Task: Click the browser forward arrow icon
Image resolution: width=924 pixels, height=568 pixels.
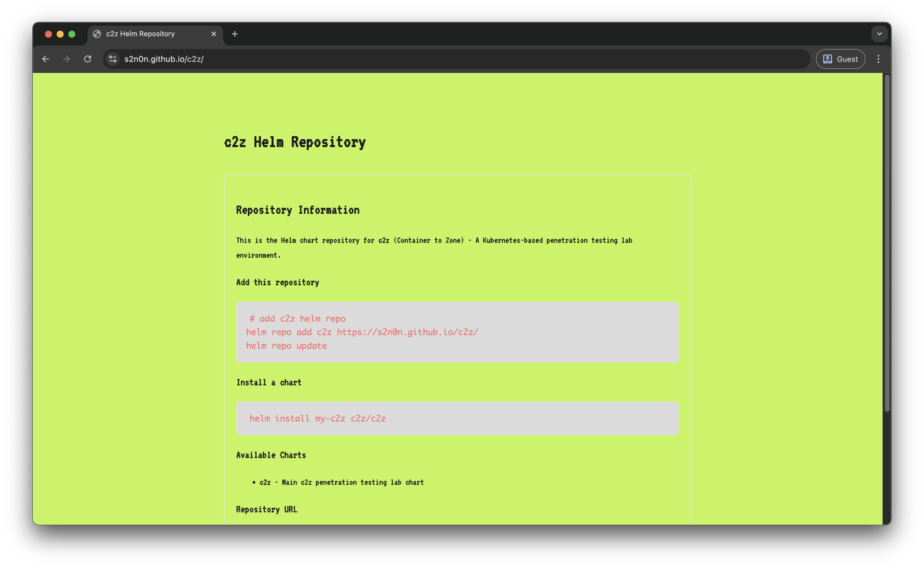Action: pos(67,59)
